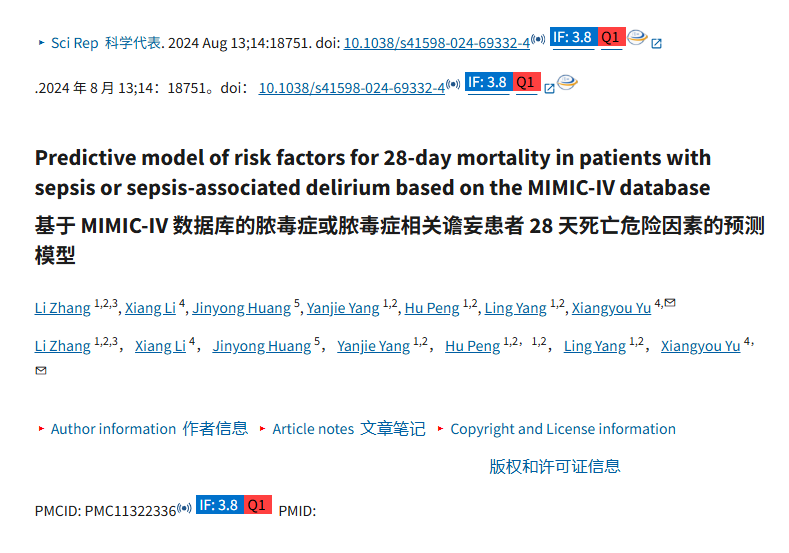This screenshot has height=553, width=789.
Task: Click first-row author link Li Zhang
Action: tap(62, 308)
